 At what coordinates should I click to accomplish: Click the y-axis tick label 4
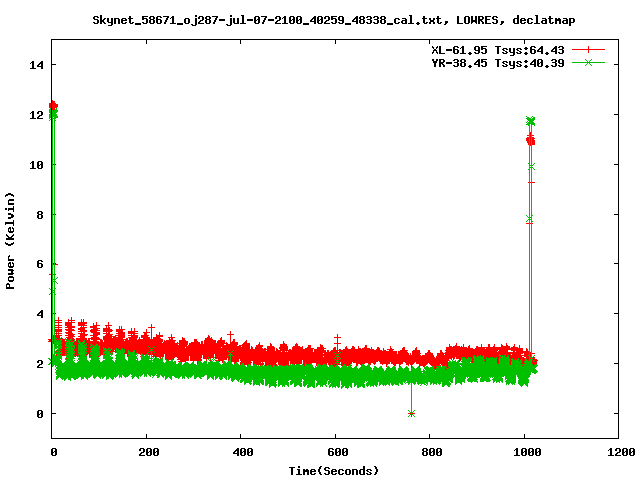40,314
